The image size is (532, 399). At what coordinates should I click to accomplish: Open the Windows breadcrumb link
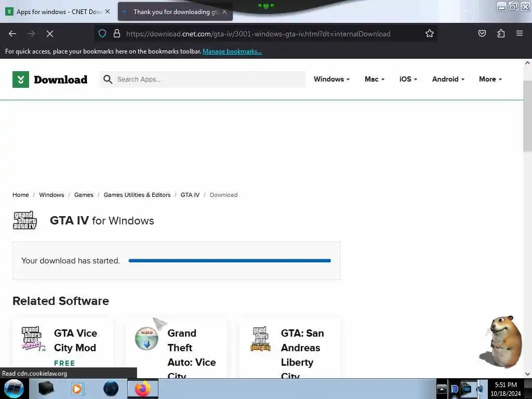point(51,195)
